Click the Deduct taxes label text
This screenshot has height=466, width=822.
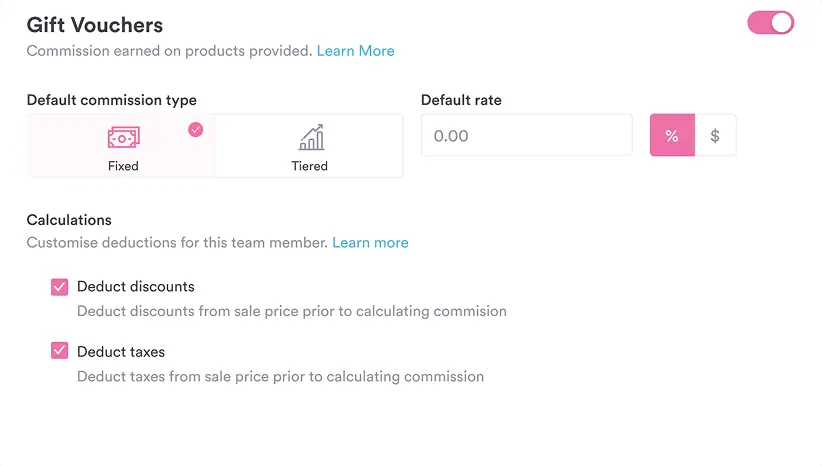pos(121,351)
